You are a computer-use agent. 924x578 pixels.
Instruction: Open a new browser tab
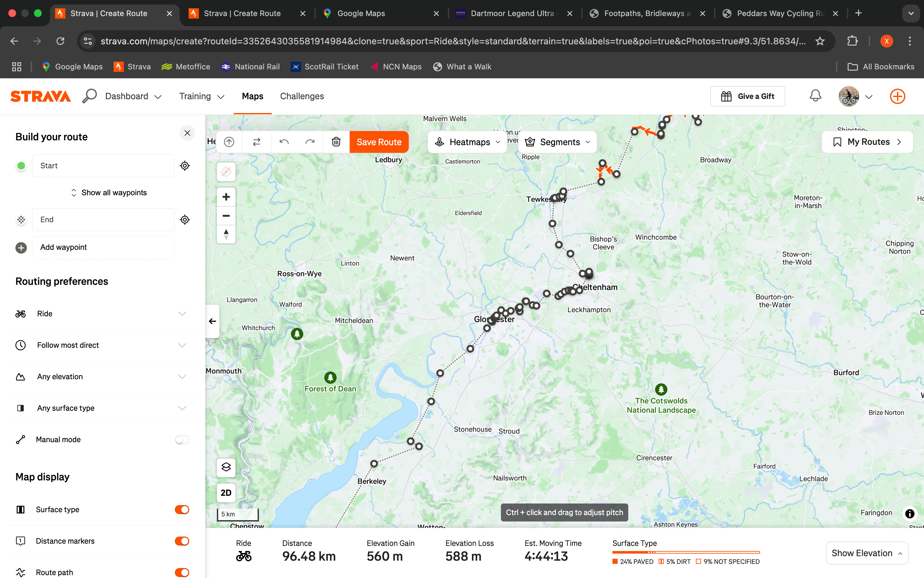pyautogui.click(x=858, y=13)
